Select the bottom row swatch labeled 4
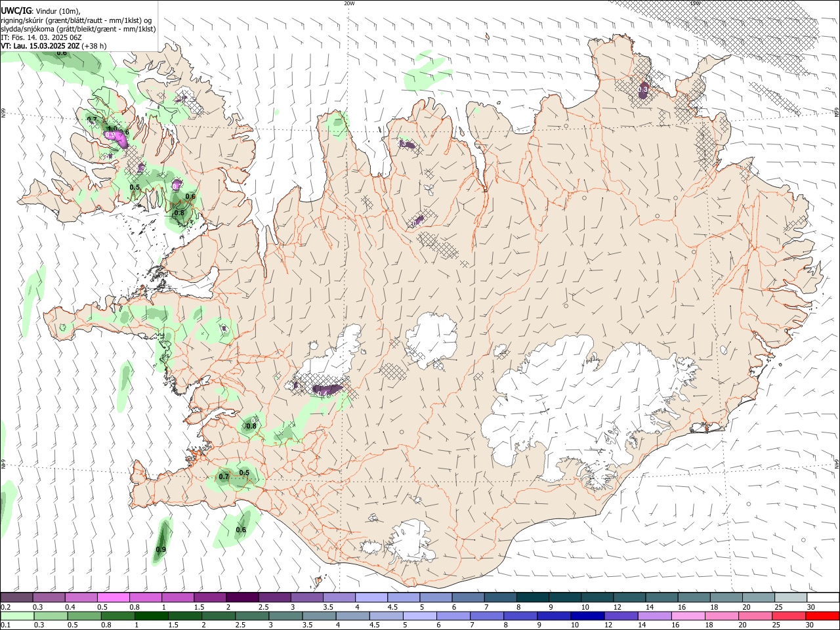Image resolution: width=840 pixels, height=630 pixels. coord(352,616)
